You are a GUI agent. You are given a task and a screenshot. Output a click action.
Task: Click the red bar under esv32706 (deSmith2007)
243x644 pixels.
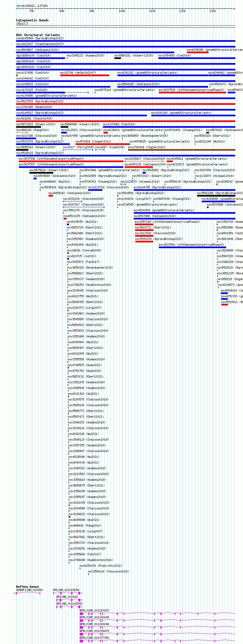(x=85, y=75)
